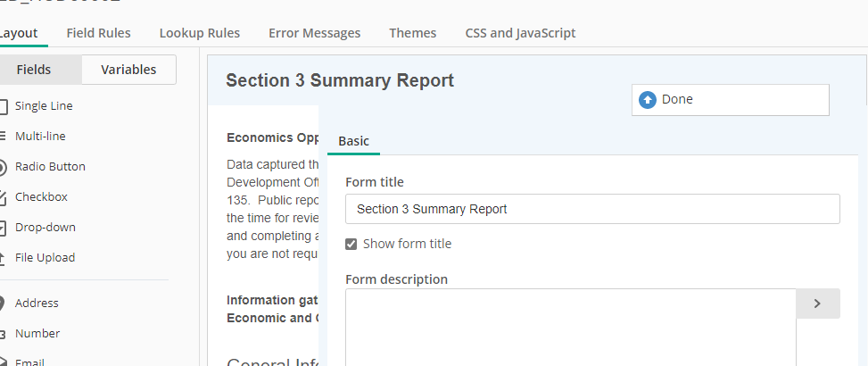The width and height of the screenshot is (868, 366).
Task: Toggle the Show form title checkbox
Action: tap(351, 244)
